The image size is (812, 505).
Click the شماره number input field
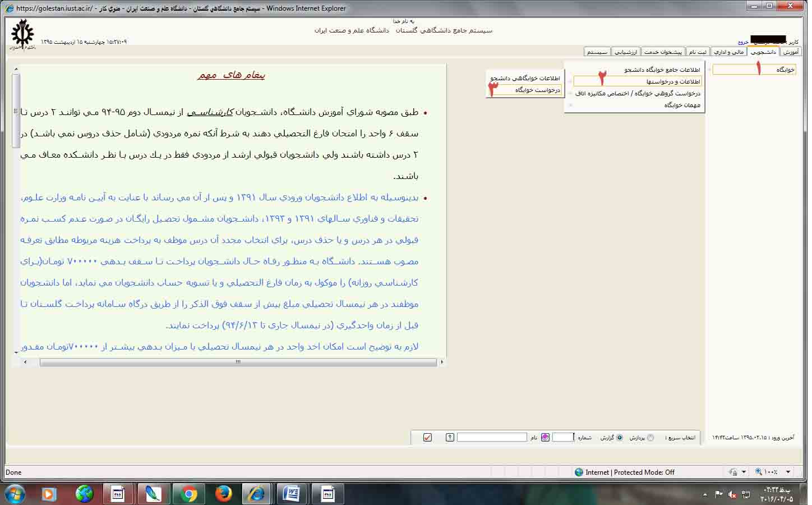pos(563,437)
